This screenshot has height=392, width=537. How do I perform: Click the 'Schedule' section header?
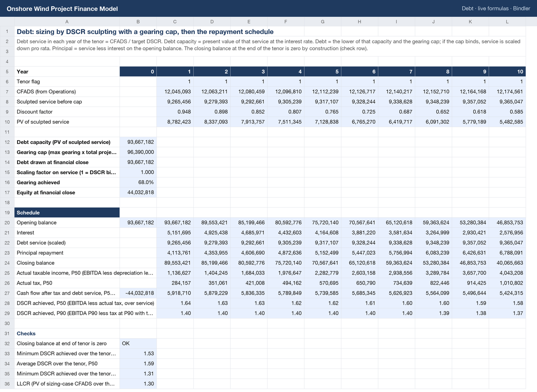pyautogui.click(x=67, y=212)
